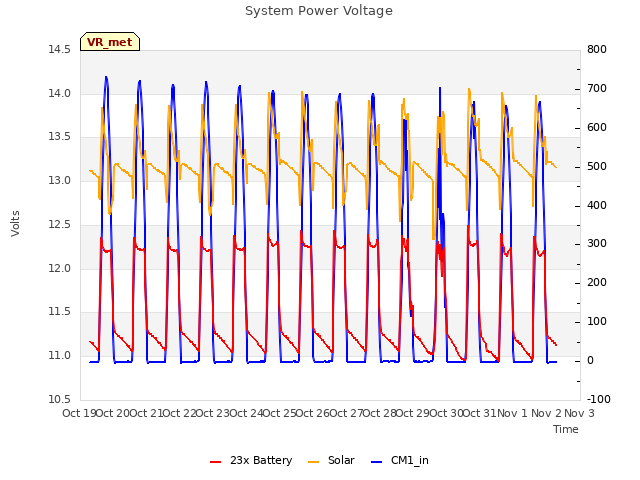640x480 pixels.
Task: Click the red 23x Battery legend swatch
Action: 215,462
